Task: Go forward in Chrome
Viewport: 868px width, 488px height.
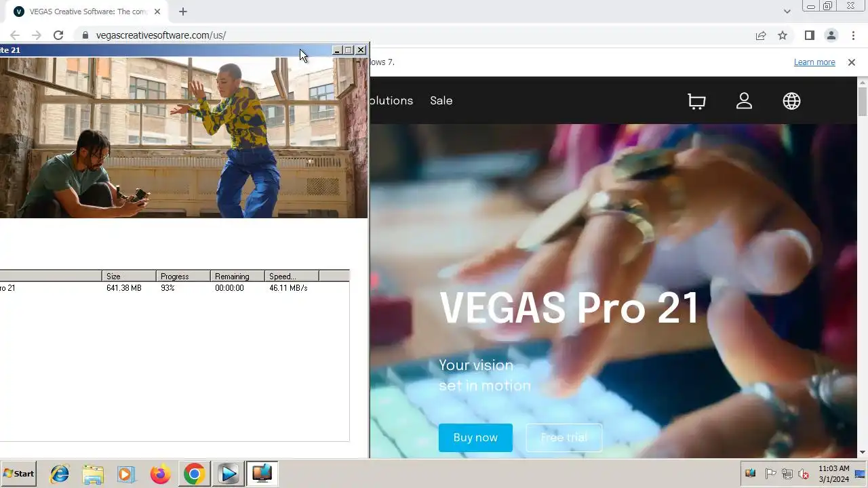Action: coord(37,35)
